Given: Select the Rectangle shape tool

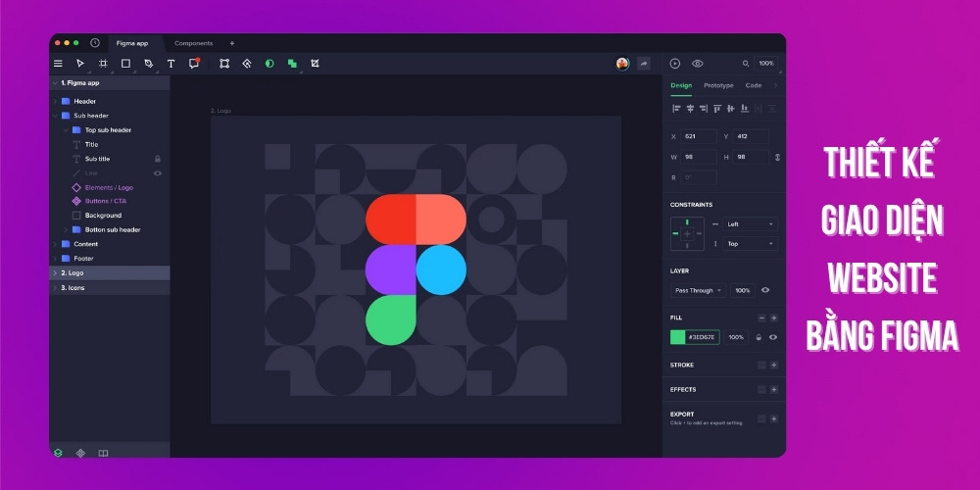Looking at the screenshot, I should click(125, 63).
